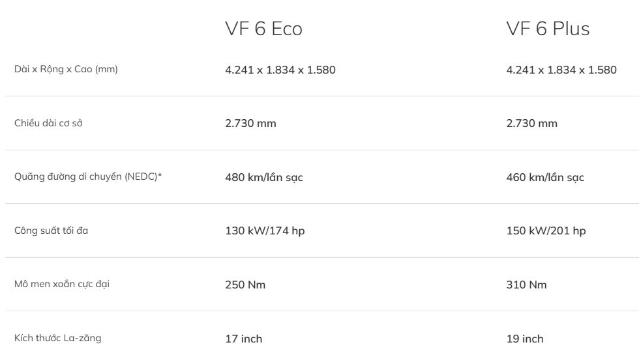Screen dimensions: 639x364
Task: Click the 150 kW/201 hp power value
Action: 546,231
